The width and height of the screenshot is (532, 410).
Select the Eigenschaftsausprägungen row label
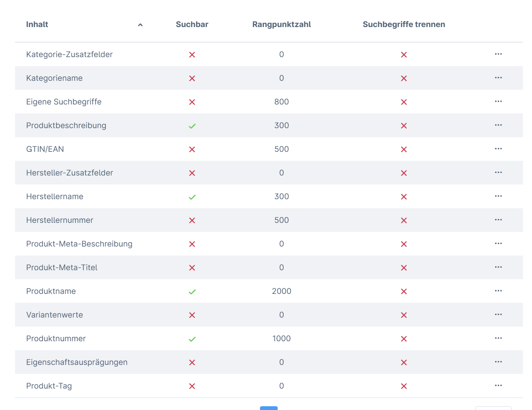tap(77, 362)
